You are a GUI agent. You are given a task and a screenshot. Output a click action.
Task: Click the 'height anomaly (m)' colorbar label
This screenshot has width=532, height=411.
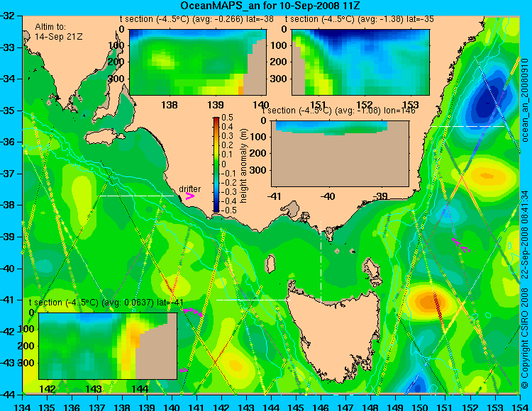tap(243, 166)
